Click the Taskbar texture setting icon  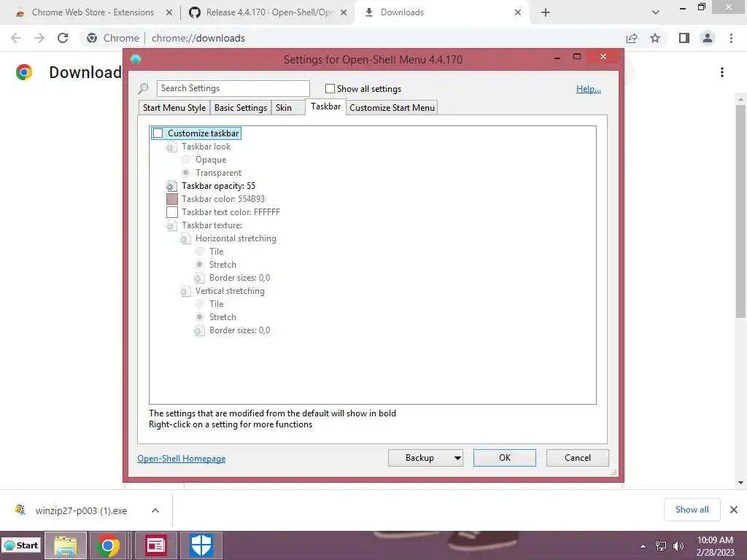[171, 226]
